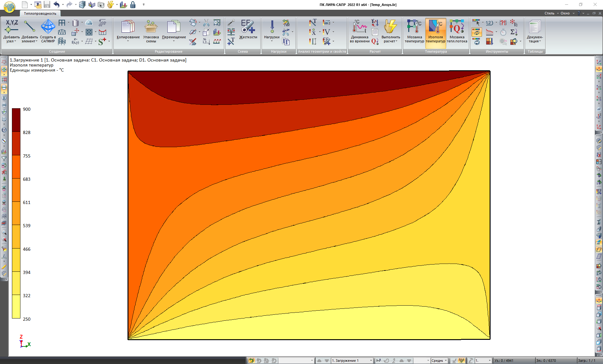This screenshot has width=603, height=364.
Task: Select the Теплопроводность ribbon tab
Action: pos(40,13)
